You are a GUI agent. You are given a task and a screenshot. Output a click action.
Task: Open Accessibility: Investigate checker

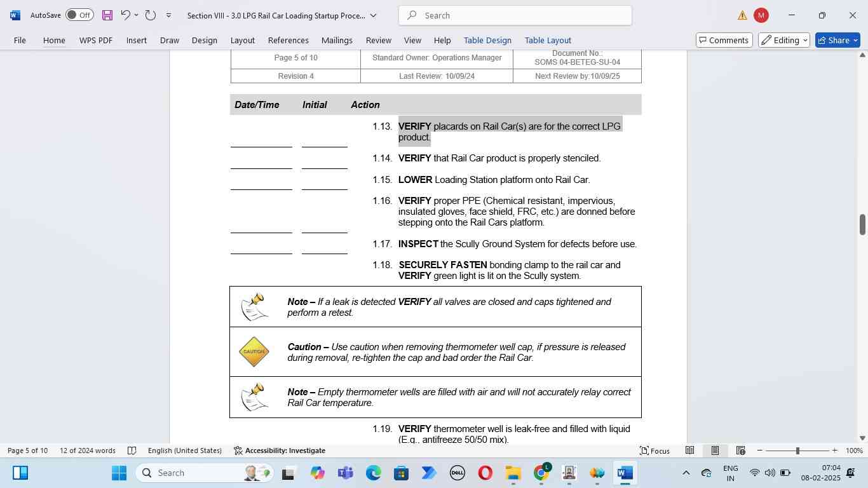[x=280, y=451]
